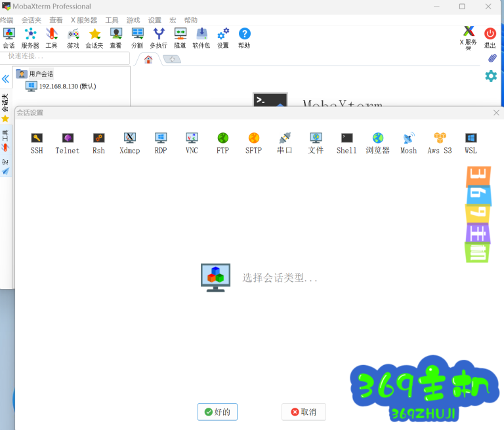Select the 浏览器 browser session type

[x=378, y=144]
